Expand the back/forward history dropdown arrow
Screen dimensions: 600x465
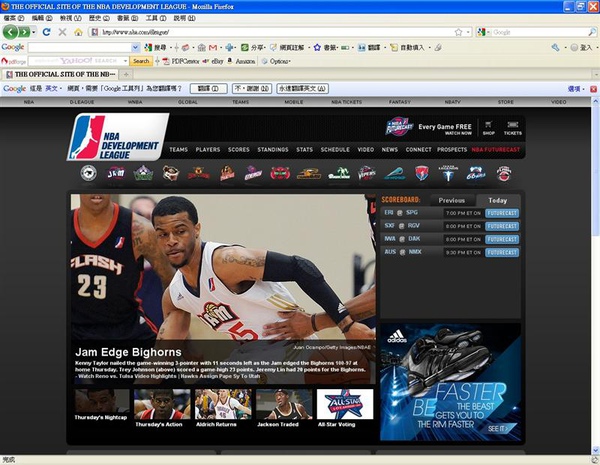point(34,33)
